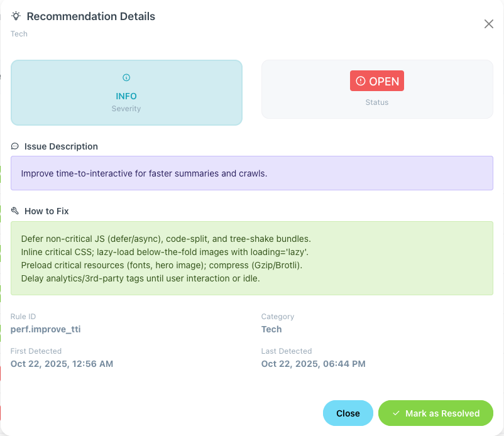504x436 pixels.
Task: Click the Recommendation Details heading
Action: (x=91, y=16)
